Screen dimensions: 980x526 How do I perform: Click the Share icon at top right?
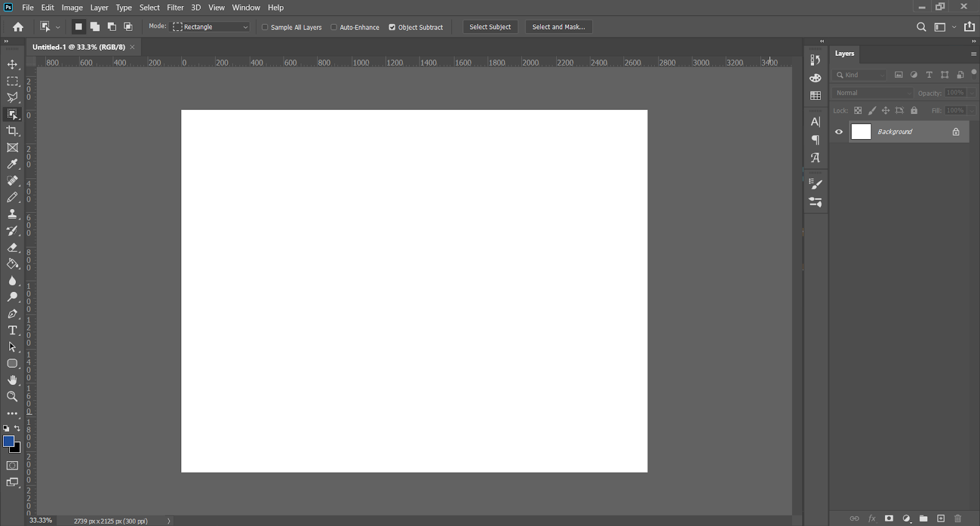coord(970,26)
